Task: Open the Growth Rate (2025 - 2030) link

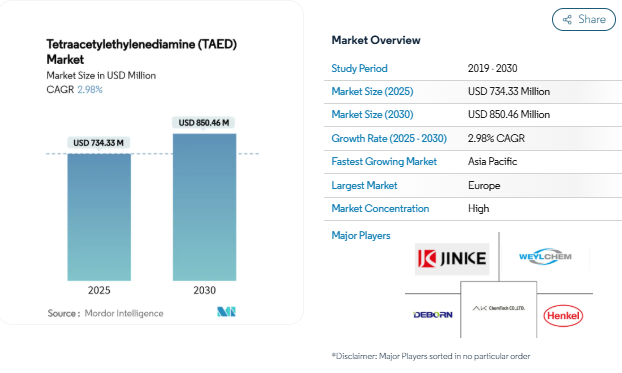Action: tap(389, 138)
